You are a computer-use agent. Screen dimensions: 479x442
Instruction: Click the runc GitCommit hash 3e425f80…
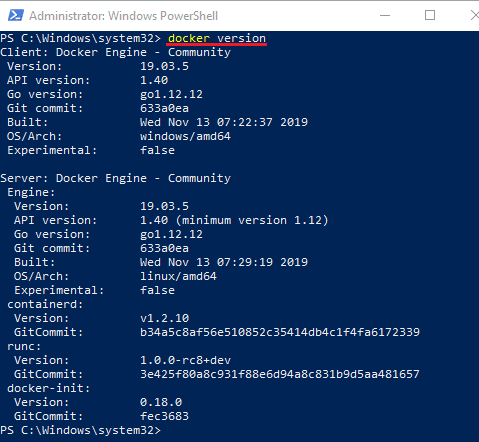(x=280, y=374)
